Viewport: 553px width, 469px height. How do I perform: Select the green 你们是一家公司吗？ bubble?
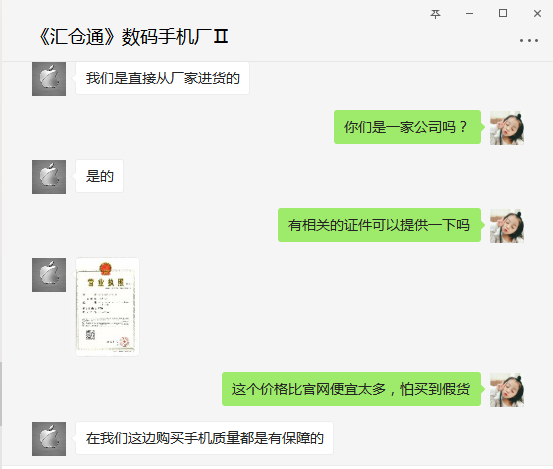point(407,127)
